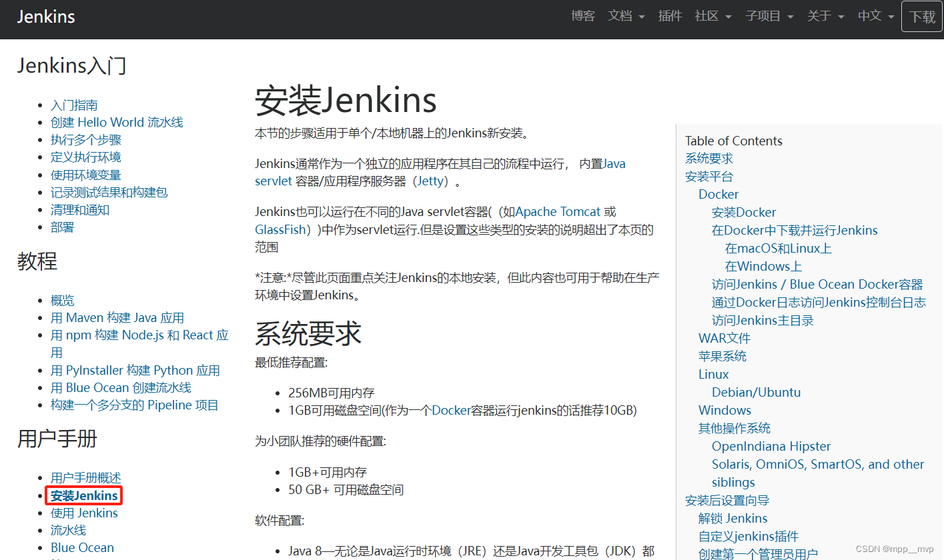Open 记录测试结果和构建包 link
Screen dimensions: 944x560
point(109,192)
